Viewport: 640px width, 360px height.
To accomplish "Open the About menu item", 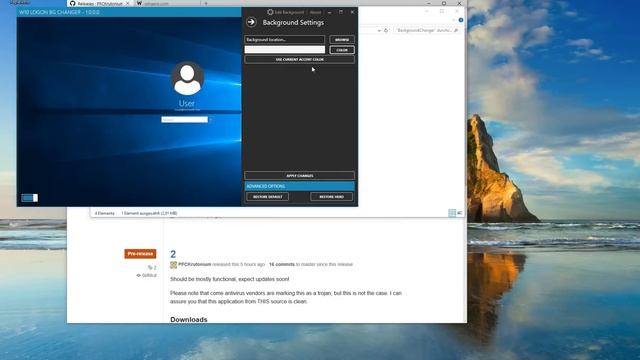I will [x=315, y=12].
